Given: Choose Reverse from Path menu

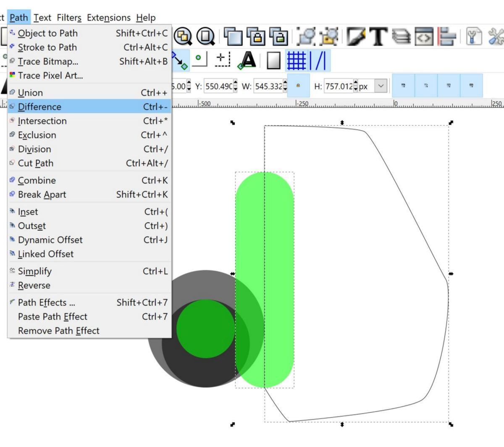Looking at the screenshot, I should coord(89,285).
